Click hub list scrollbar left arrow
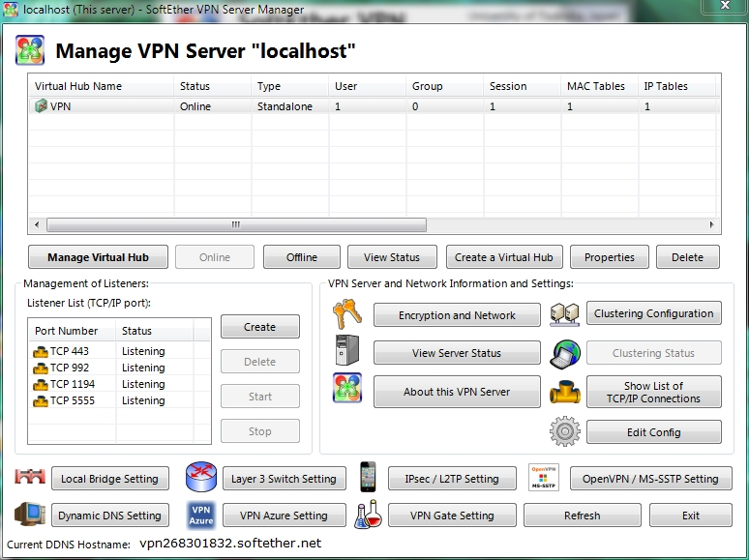 37,224
